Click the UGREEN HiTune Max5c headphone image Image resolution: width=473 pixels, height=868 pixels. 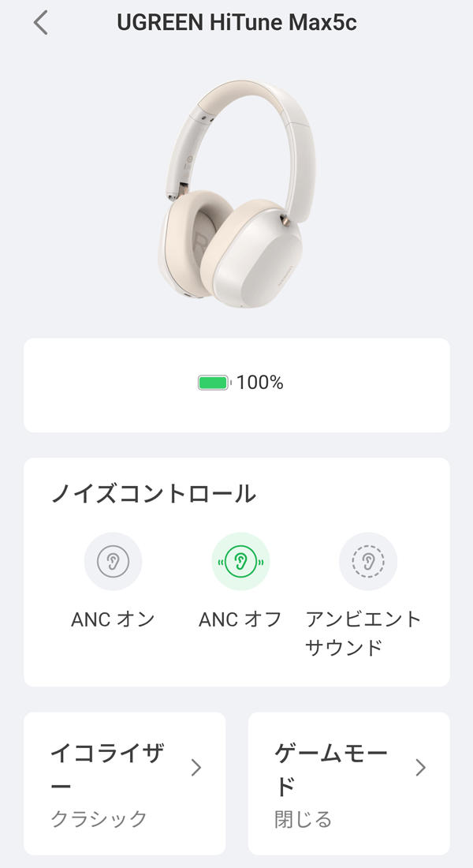[x=236, y=193]
